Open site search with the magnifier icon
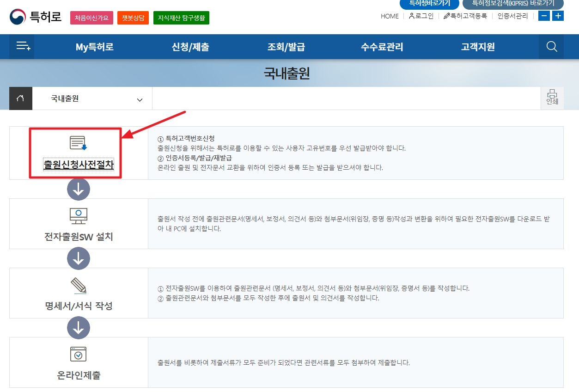579x392 pixels. point(551,46)
